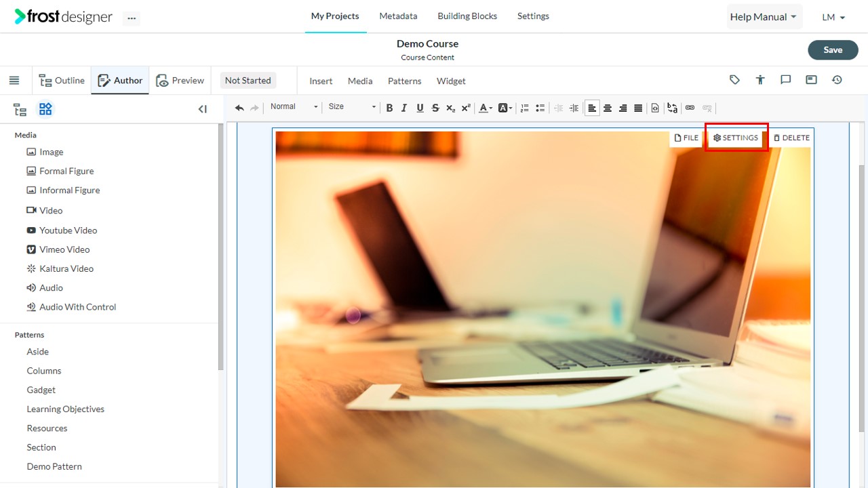Screen dimensions: 868x488
Task: Add a Formal Figure block
Action: [60, 171]
